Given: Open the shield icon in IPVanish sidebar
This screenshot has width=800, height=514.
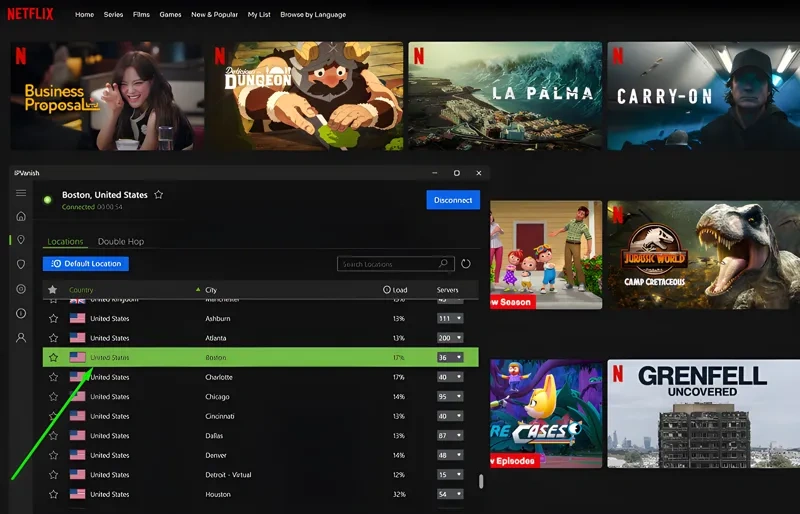Looking at the screenshot, I should 21,264.
